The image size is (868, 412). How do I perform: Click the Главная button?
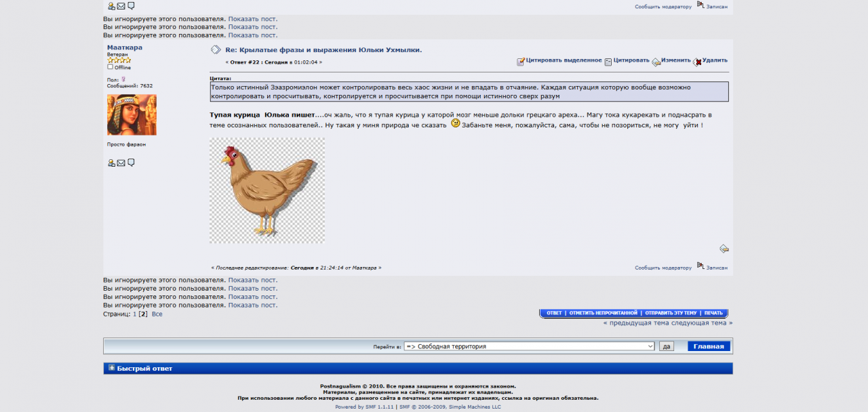[x=709, y=346]
